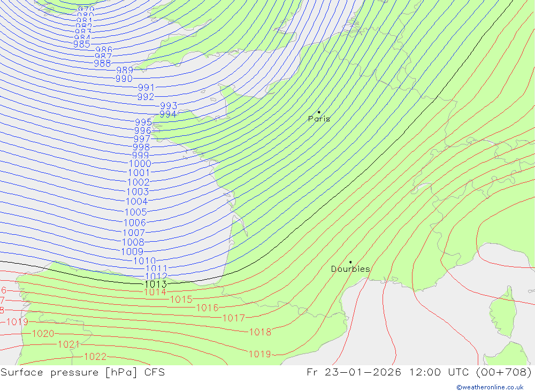
Task: Click the blue 1008 isobar label
Action: (x=133, y=242)
